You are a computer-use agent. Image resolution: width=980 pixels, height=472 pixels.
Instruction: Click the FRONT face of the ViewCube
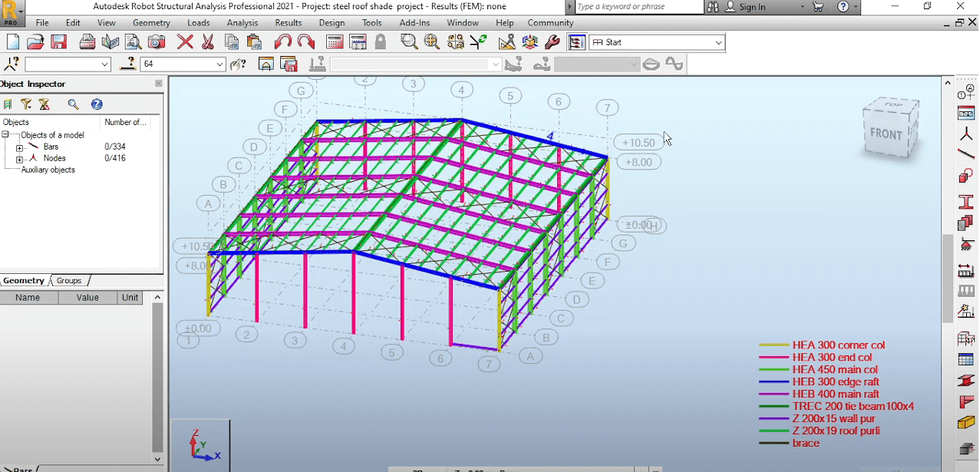[888, 135]
